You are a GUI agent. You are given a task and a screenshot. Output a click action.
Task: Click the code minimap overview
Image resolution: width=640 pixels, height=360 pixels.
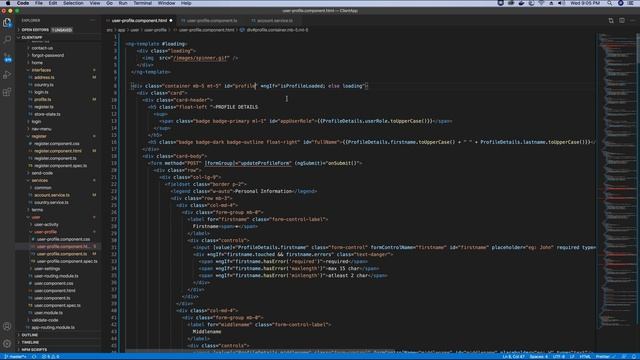point(617,182)
